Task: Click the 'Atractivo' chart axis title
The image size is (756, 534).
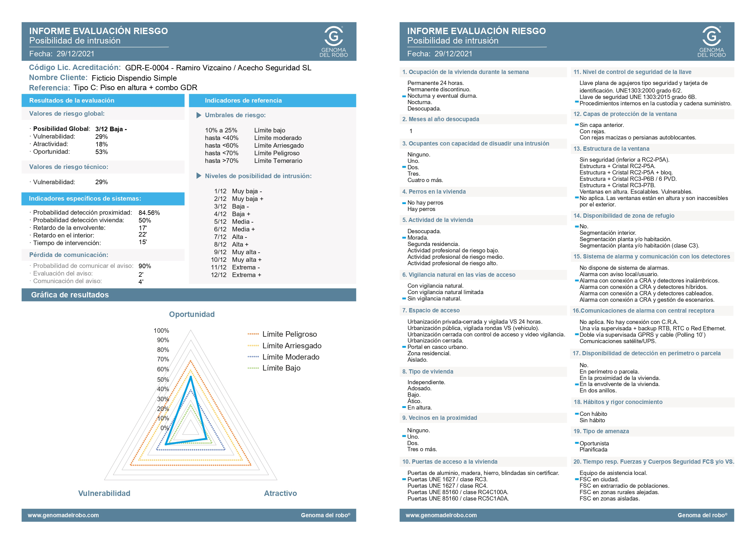Action: coord(280,493)
